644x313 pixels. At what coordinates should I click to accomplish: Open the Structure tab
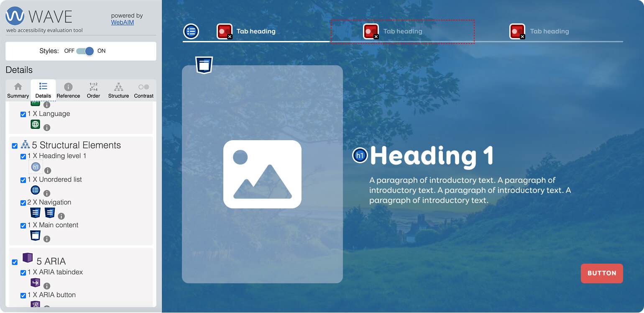(x=118, y=90)
